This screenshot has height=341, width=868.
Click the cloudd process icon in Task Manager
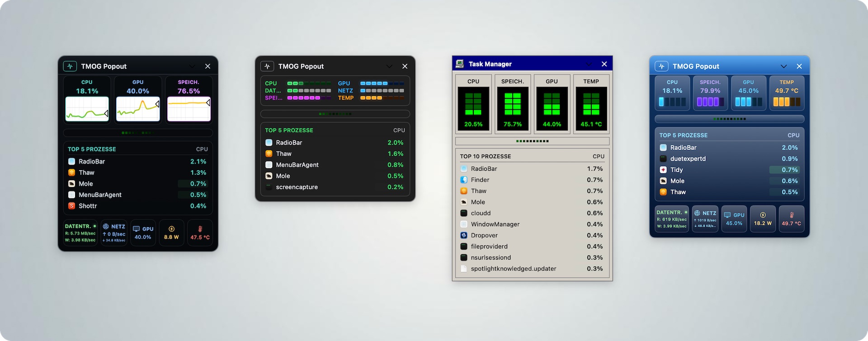[464, 213]
